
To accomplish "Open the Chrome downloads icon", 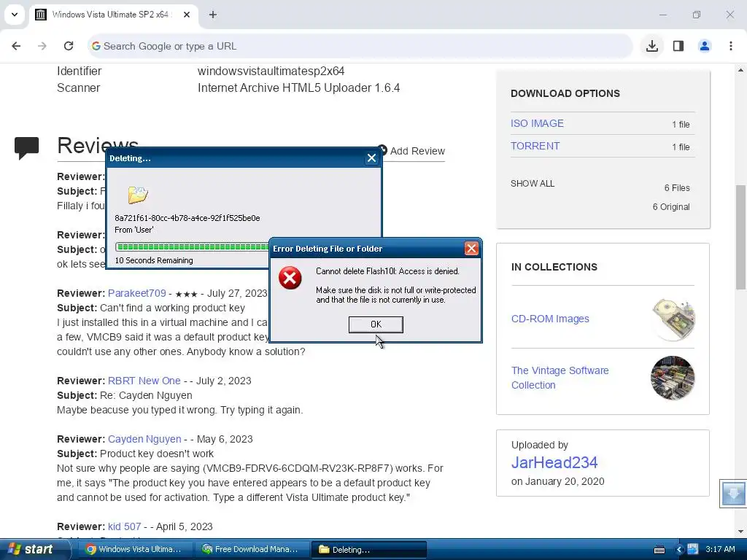I will [x=651, y=46].
